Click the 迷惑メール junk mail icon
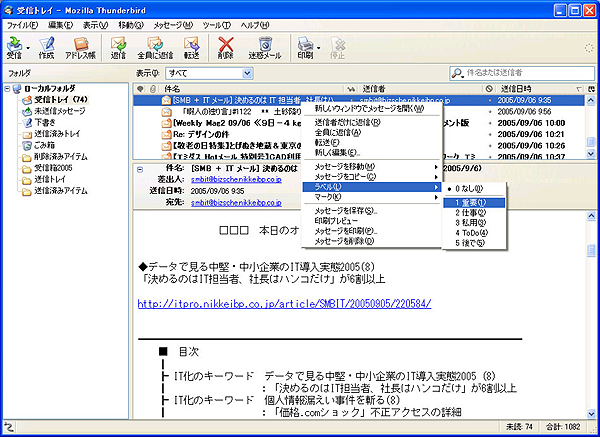The height and width of the screenshot is (437, 600). tap(265, 47)
